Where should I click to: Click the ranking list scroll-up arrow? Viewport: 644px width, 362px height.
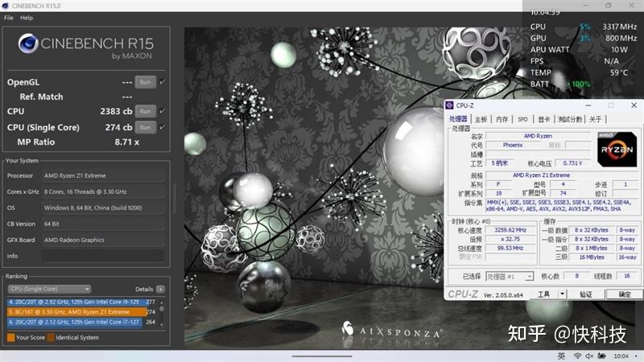162,302
